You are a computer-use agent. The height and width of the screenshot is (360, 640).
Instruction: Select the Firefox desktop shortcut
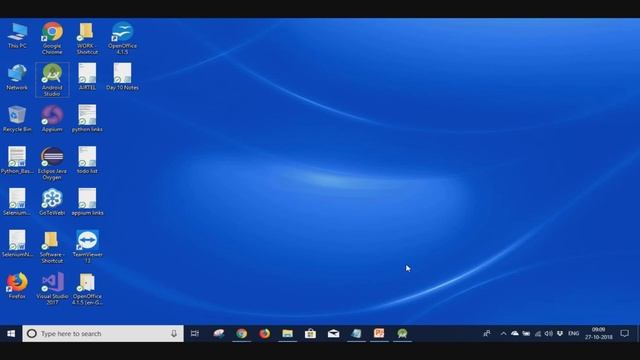[17, 286]
